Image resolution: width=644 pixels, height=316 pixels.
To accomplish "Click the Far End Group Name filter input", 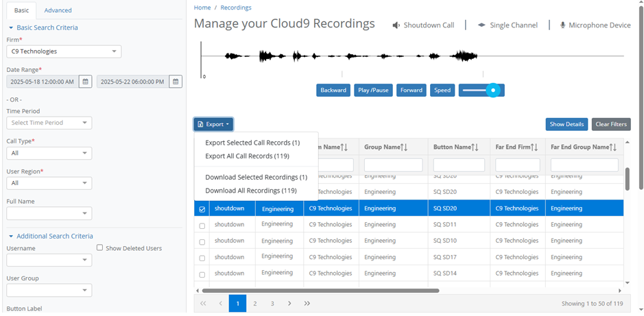I will click(584, 165).
